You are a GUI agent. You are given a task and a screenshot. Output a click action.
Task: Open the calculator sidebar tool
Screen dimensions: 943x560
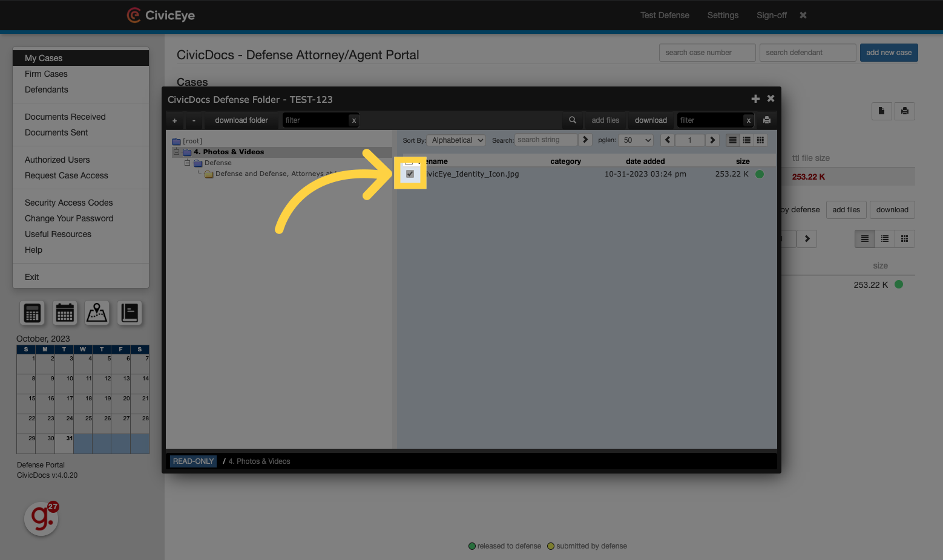pos(32,313)
